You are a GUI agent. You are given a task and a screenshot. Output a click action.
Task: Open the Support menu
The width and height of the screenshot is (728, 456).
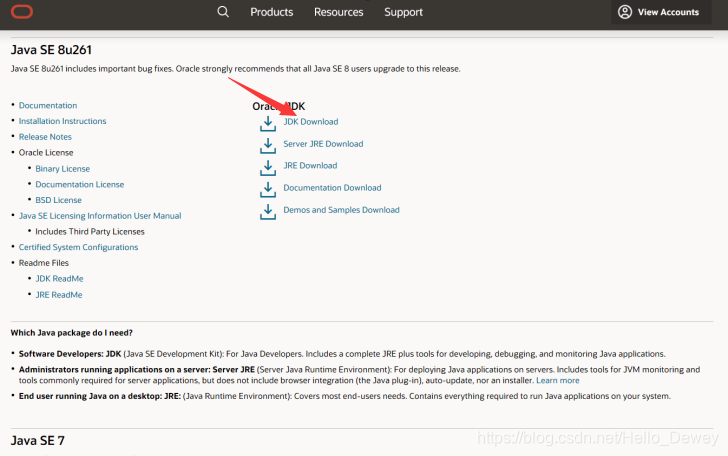pyautogui.click(x=403, y=12)
